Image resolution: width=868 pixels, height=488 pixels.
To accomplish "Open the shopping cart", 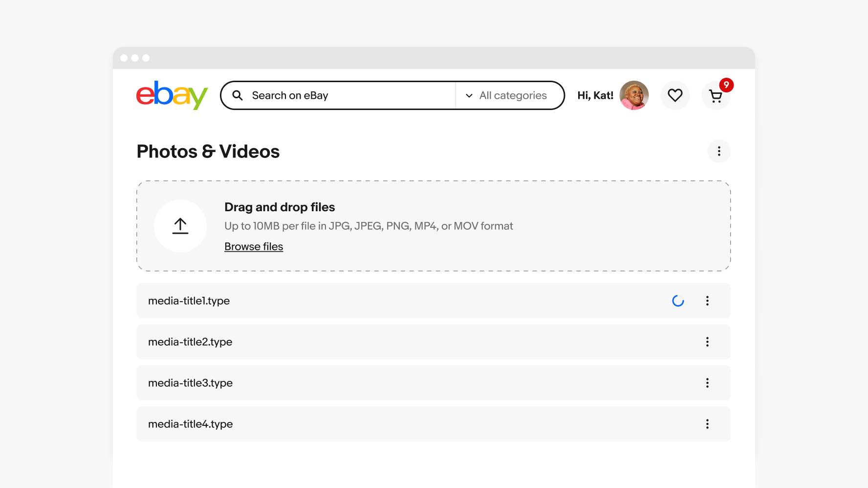I will coord(716,97).
